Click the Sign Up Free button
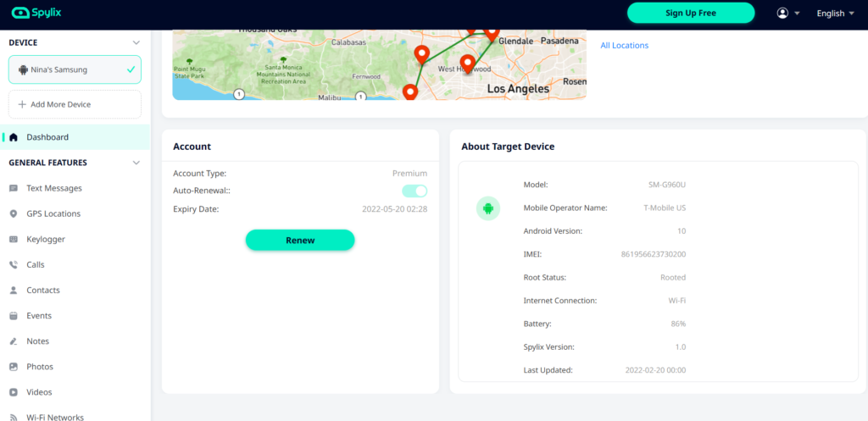The image size is (868, 421). [691, 14]
